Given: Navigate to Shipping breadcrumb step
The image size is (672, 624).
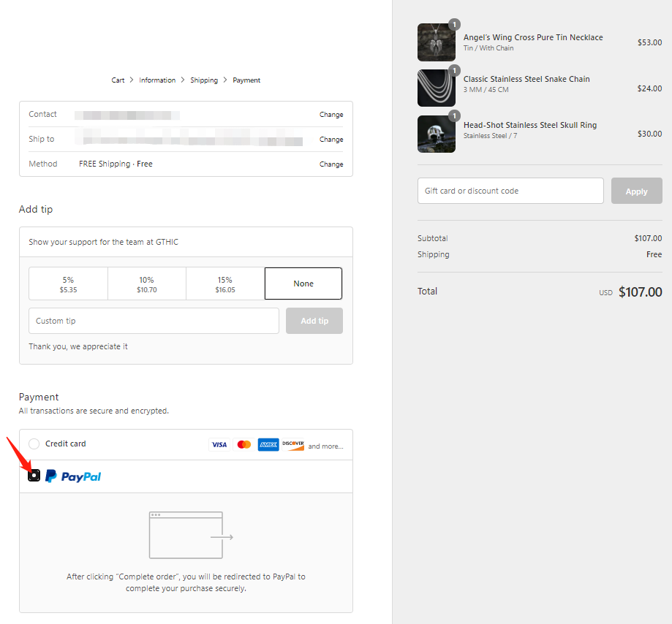Looking at the screenshot, I should click(x=204, y=80).
